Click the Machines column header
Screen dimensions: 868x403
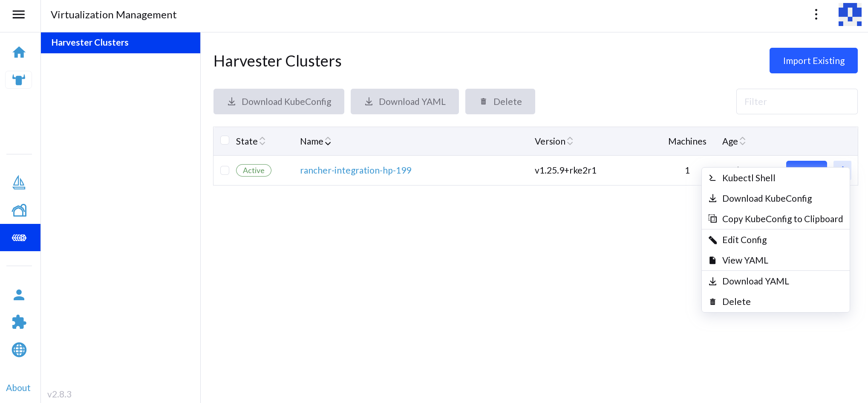[x=687, y=142]
